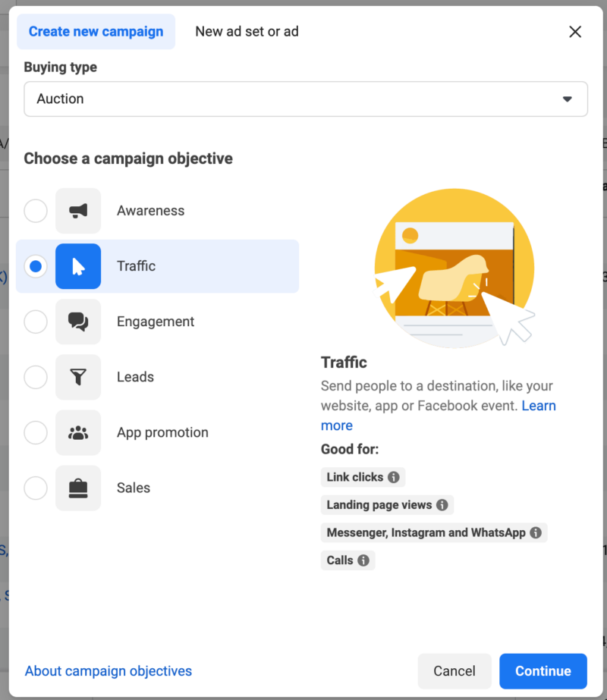This screenshot has width=607, height=700.
Task: Click the Leads funnel icon
Action: point(78,377)
